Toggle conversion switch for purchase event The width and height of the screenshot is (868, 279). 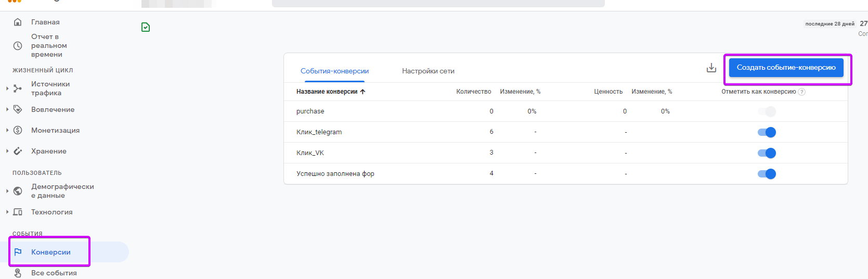point(767,111)
